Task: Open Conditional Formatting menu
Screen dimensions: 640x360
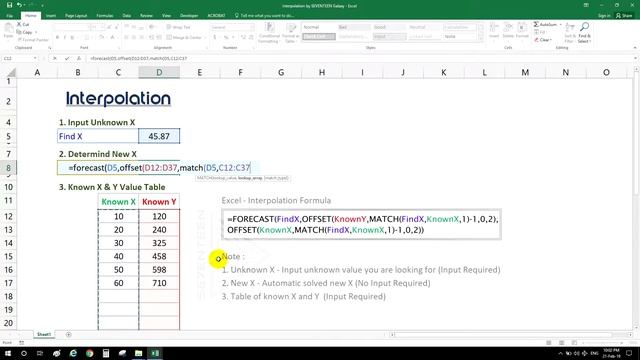Action: pyautogui.click(x=269, y=33)
